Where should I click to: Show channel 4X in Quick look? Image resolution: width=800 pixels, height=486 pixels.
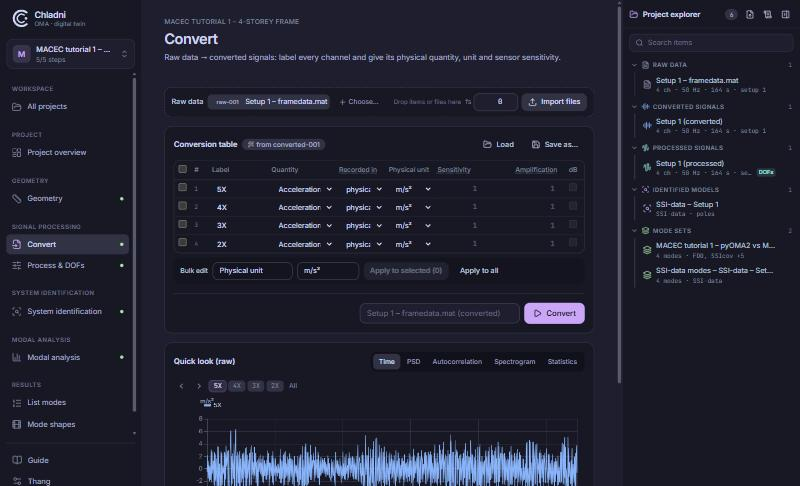[x=237, y=386]
